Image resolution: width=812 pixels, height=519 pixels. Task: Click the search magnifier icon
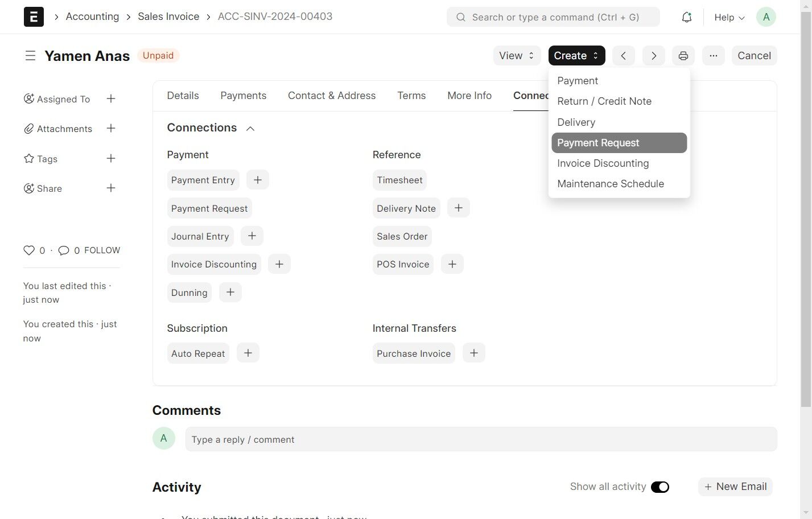tap(461, 17)
